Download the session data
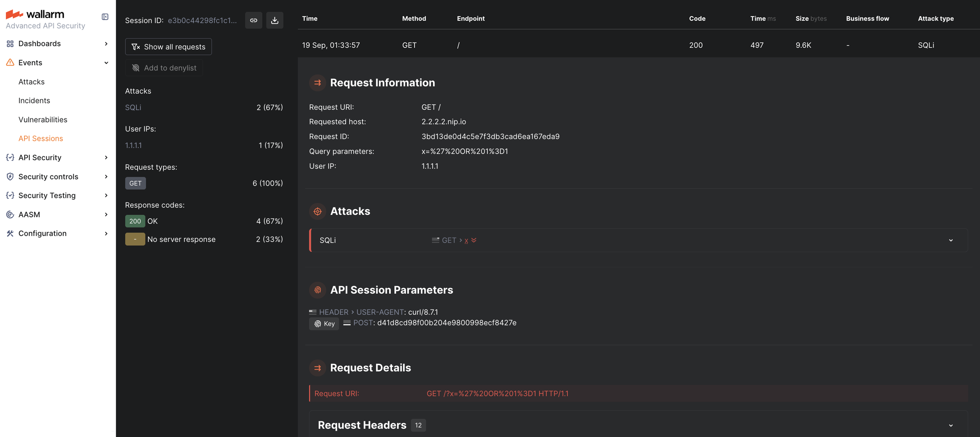This screenshot has width=980, height=437. tap(275, 20)
